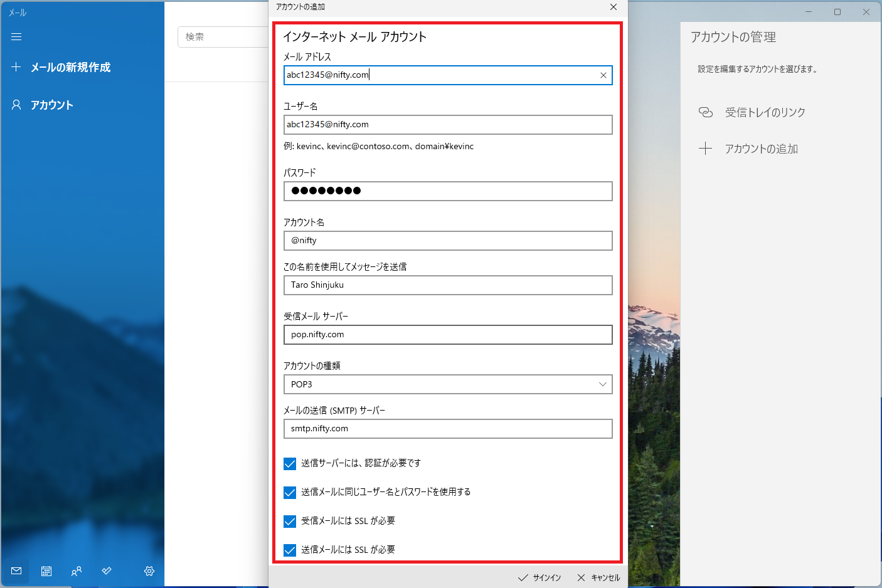Select the To Do checkmark icon

[x=106, y=571]
